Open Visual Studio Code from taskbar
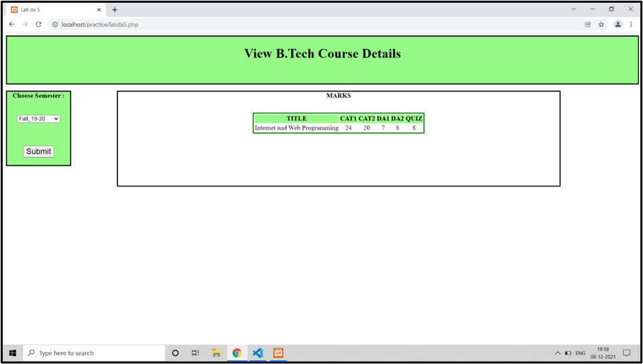 [258, 353]
